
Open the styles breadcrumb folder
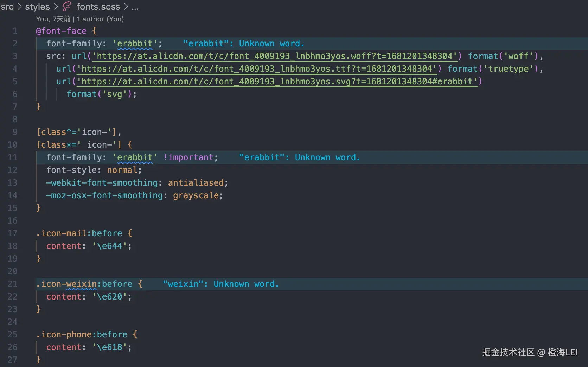(37, 7)
